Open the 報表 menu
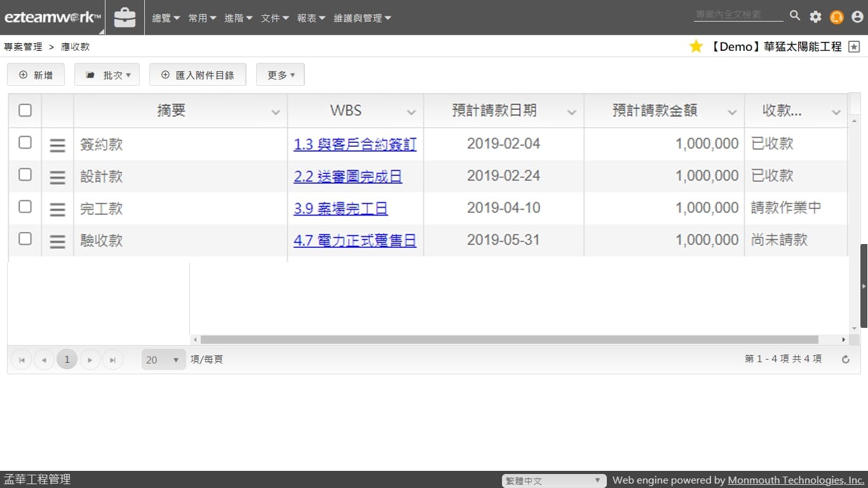Image resolution: width=868 pixels, height=488 pixels. (311, 18)
